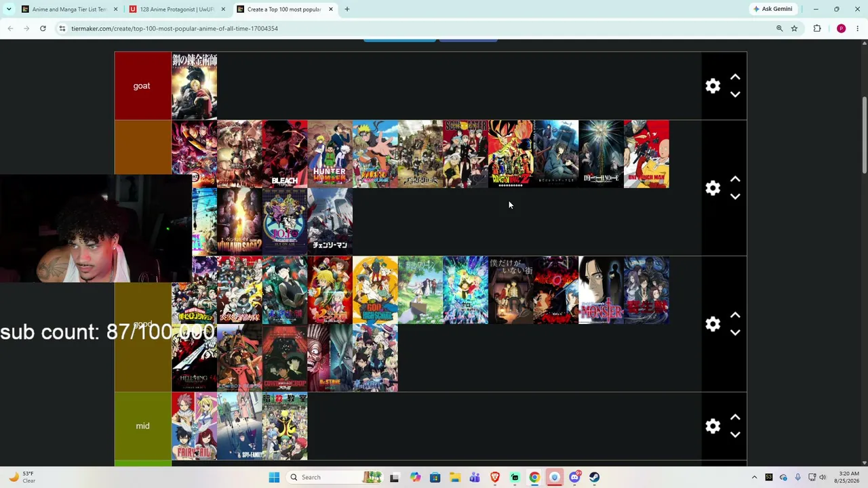868x488 pixels.
Task: Select the Create a Top 100 tab
Action: 285,9
